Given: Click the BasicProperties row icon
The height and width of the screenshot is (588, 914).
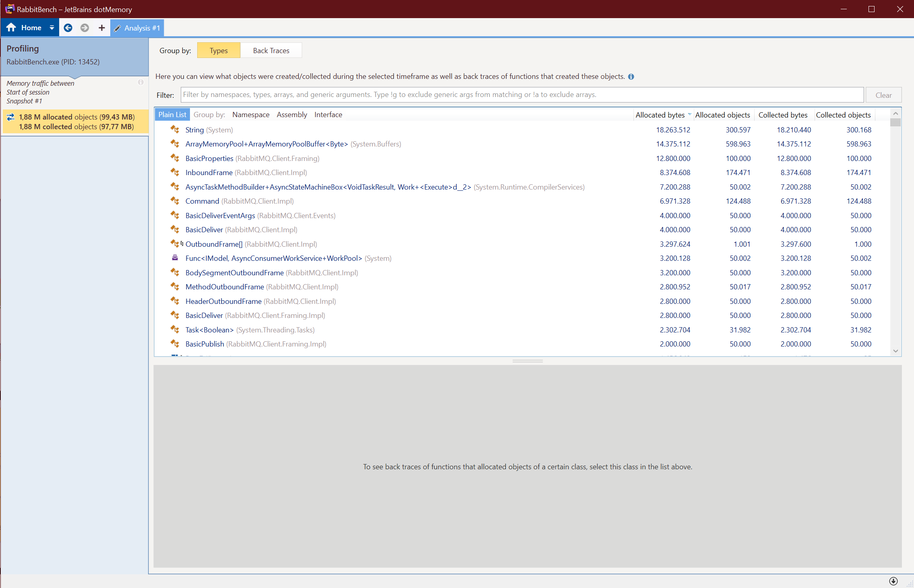Looking at the screenshot, I should (x=175, y=158).
